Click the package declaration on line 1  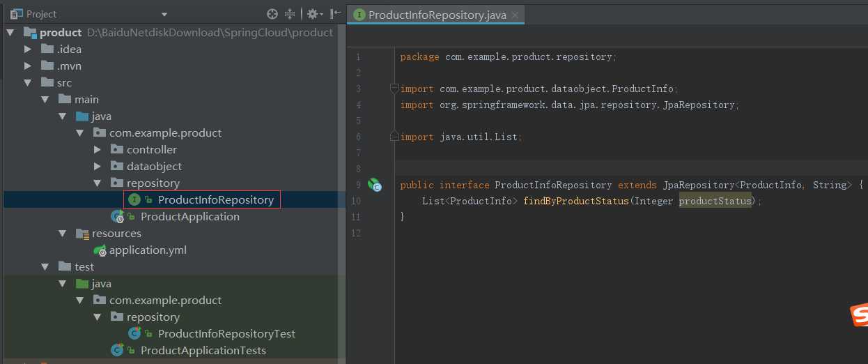click(x=509, y=56)
